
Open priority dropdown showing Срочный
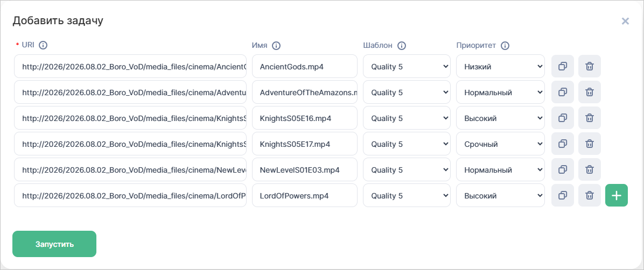[x=500, y=144]
